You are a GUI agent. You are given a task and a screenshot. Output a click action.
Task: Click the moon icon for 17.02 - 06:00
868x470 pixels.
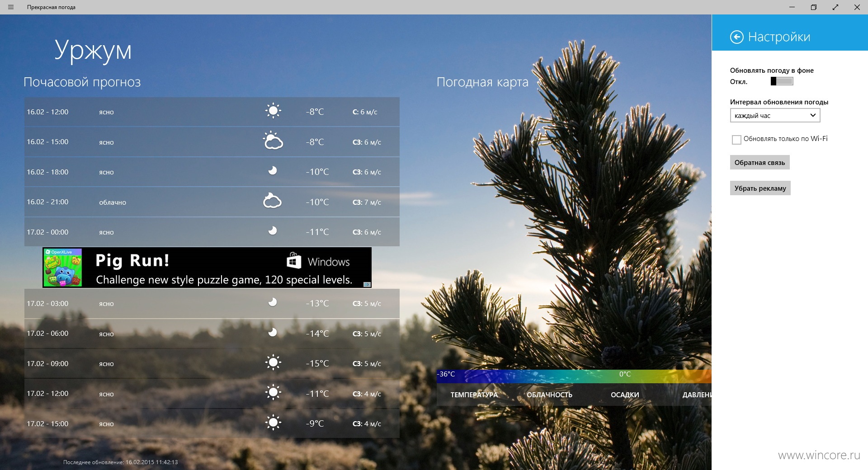coord(273,332)
